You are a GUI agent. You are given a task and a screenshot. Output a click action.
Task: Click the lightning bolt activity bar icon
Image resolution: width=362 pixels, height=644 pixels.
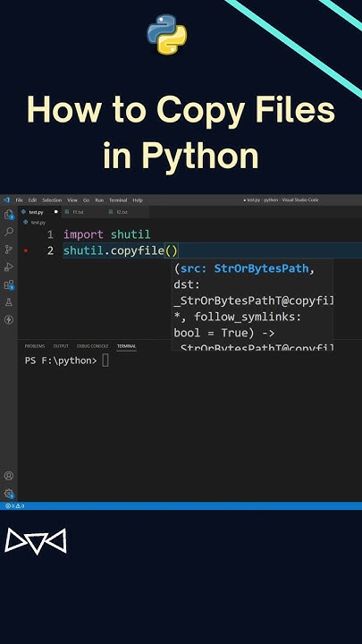(9, 319)
